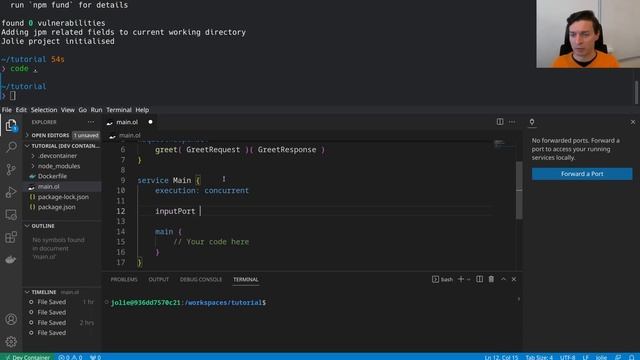Close the bottom panel
This screenshot has height=360, width=640.
514,279
